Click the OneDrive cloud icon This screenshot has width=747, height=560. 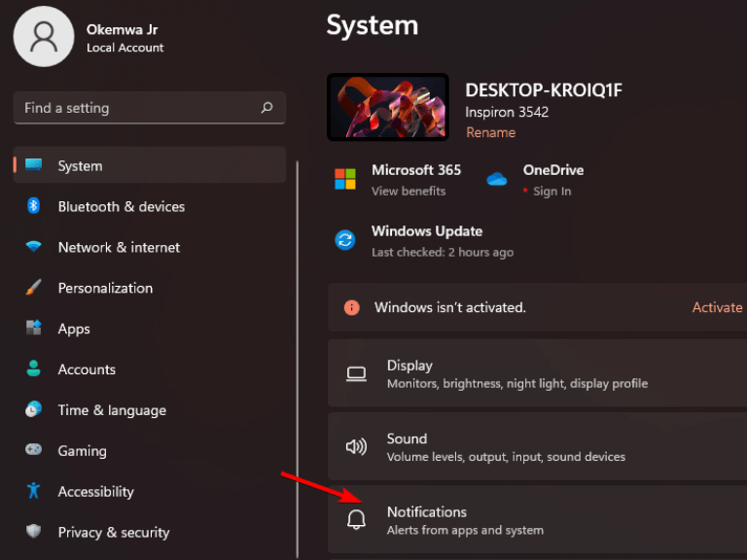(x=496, y=179)
